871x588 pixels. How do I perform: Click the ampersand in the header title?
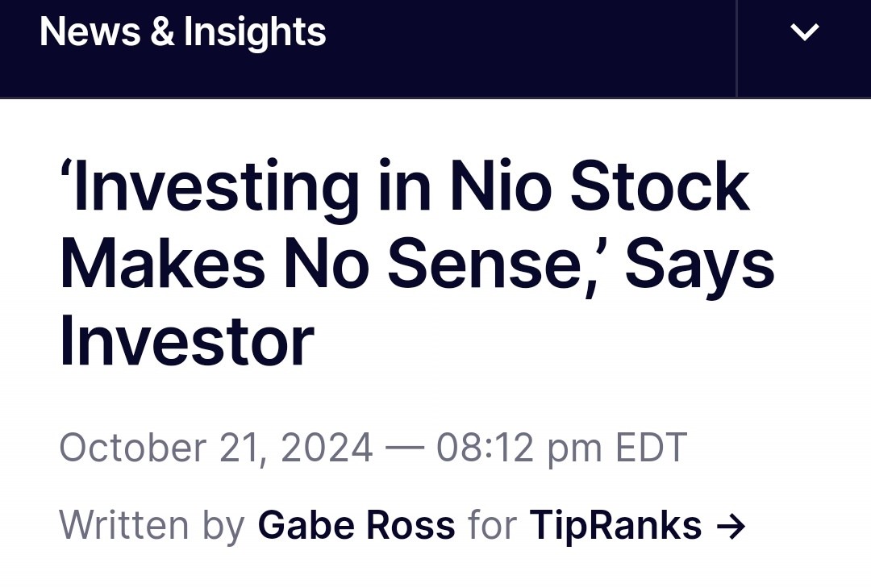[162, 31]
